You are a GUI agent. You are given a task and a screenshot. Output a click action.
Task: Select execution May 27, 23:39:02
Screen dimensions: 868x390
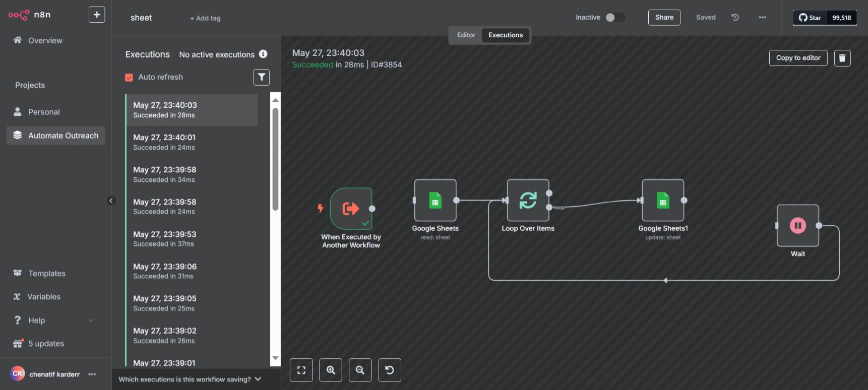[x=192, y=336]
